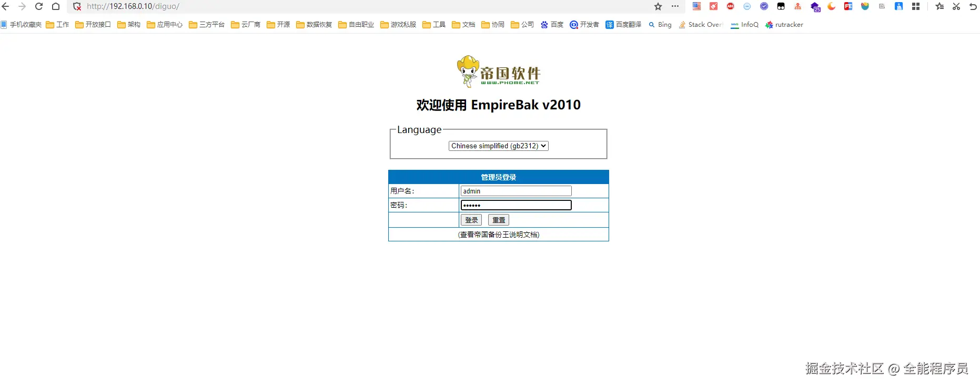
Task: Open the rutracker bookmark
Action: coord(784,25)
